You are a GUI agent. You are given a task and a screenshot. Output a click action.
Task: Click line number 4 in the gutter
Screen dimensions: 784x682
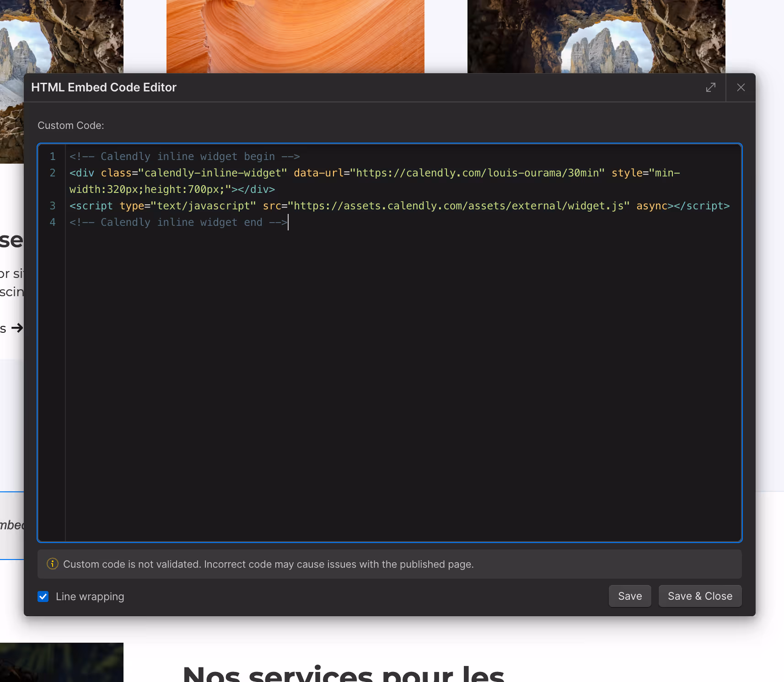pyautogui.click(x=53, y=222)
